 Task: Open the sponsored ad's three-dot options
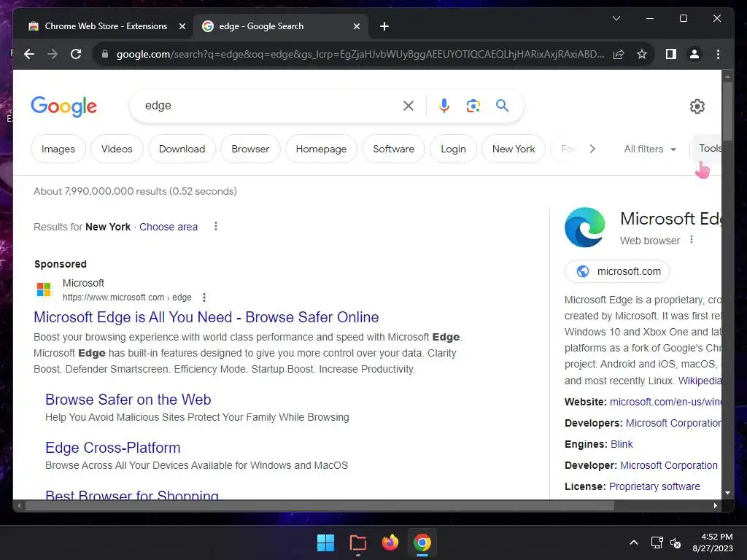[204, 297]
